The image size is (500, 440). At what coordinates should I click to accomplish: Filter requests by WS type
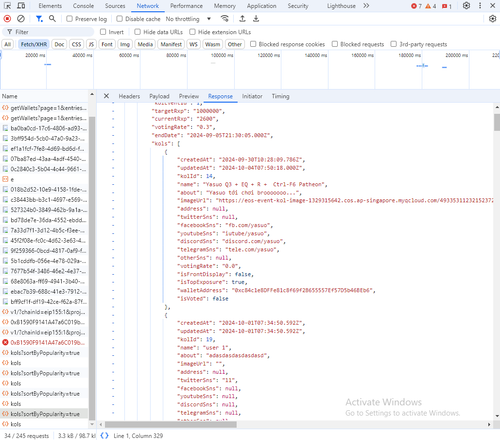pyautogui.click(x=193, y=44)
